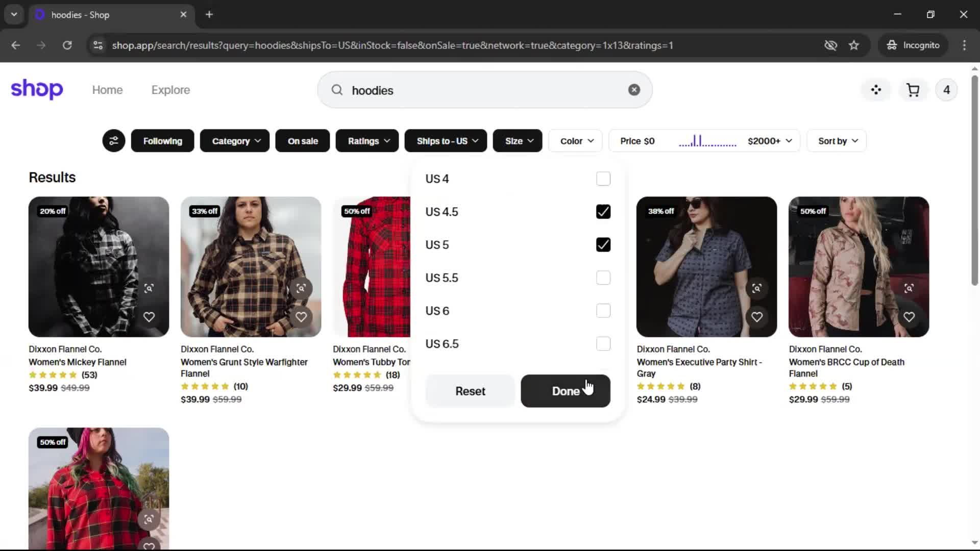Go to the Explore page

click(x=170, y=90)
